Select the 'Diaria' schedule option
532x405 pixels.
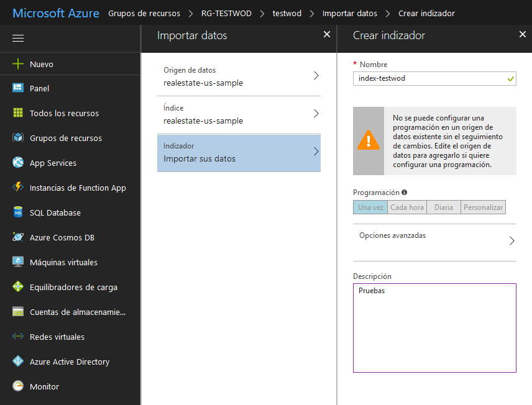[444, 207]
